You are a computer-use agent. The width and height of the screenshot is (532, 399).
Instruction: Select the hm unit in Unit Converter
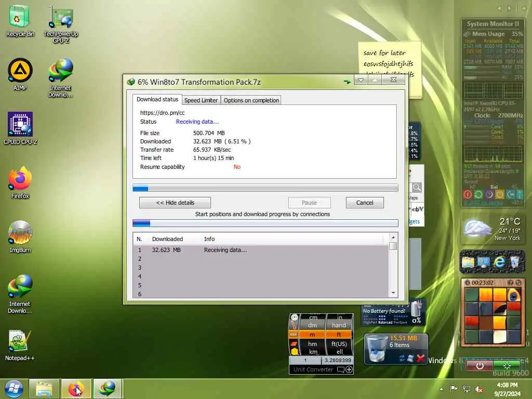(312, 344)
